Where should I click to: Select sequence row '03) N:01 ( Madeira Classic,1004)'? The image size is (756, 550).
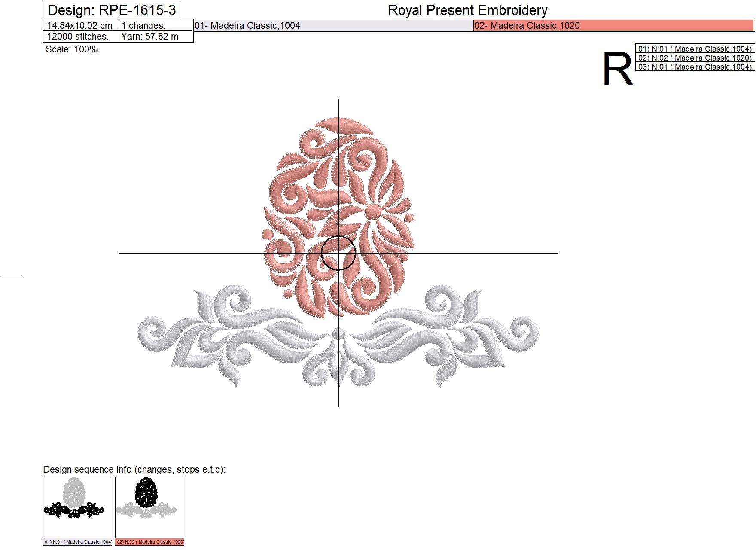tap(695, 67)
